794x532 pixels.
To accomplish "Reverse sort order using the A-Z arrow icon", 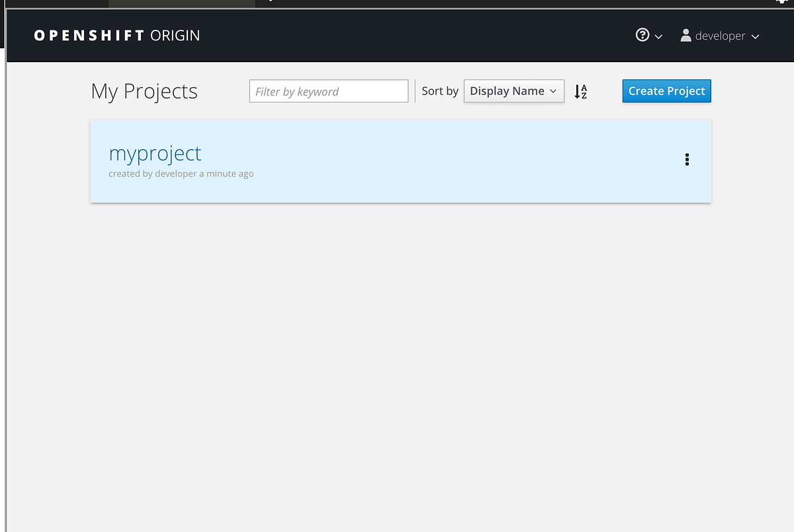I will click(x=580, y=91).
